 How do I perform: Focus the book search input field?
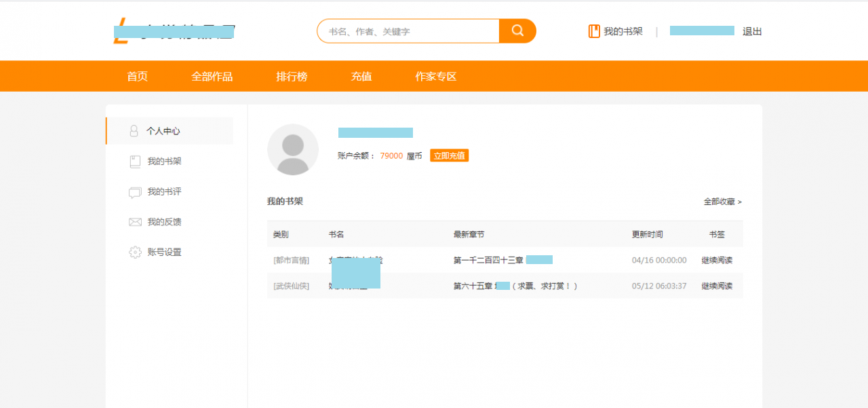[x=408, y=31]
